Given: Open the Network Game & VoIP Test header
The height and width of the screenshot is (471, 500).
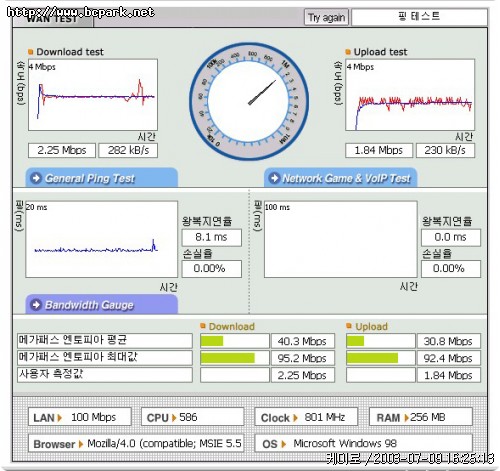Looking at the screenshot, I should pos(341,178).
